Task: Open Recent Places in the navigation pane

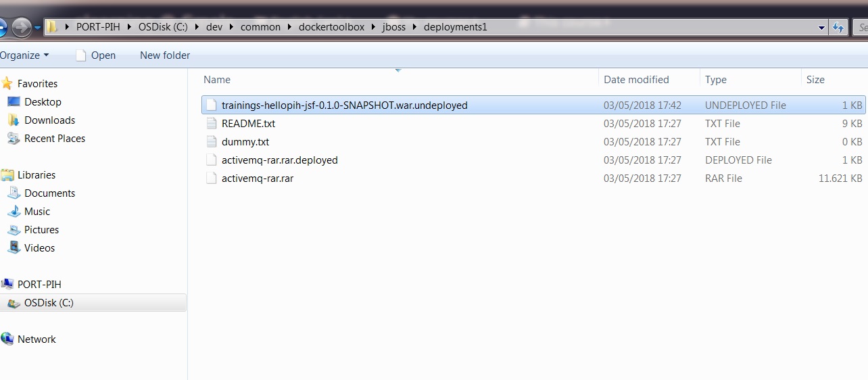Action: click(x=55, y=139)
